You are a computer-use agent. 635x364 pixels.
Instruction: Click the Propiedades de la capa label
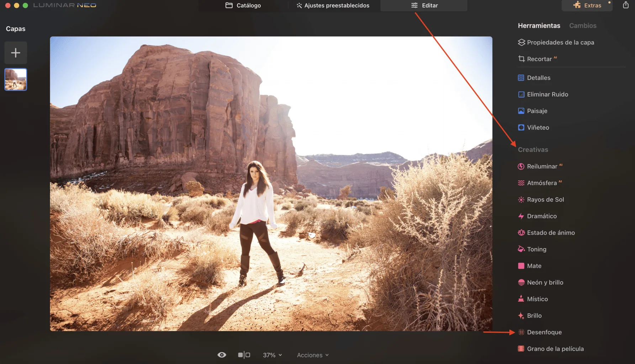pos(560,43)
